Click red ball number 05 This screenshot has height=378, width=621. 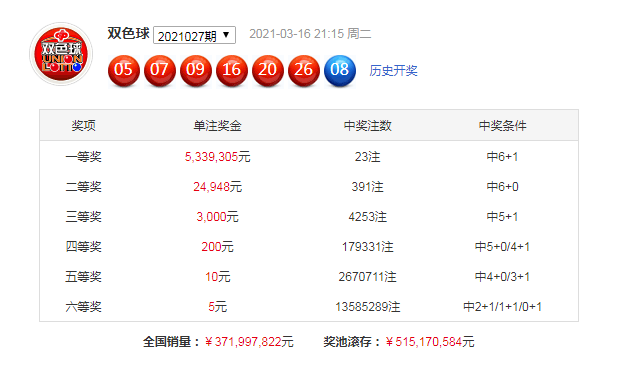(124, 70)
